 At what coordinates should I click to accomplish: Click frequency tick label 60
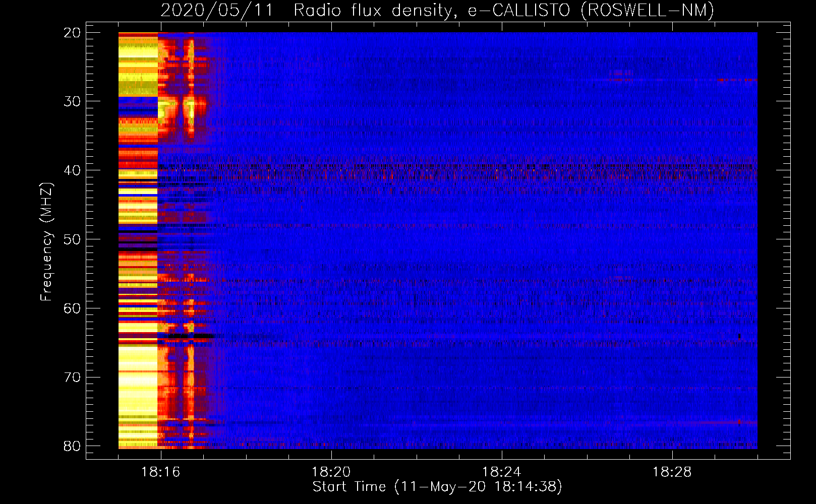click(x=72, y=308)
